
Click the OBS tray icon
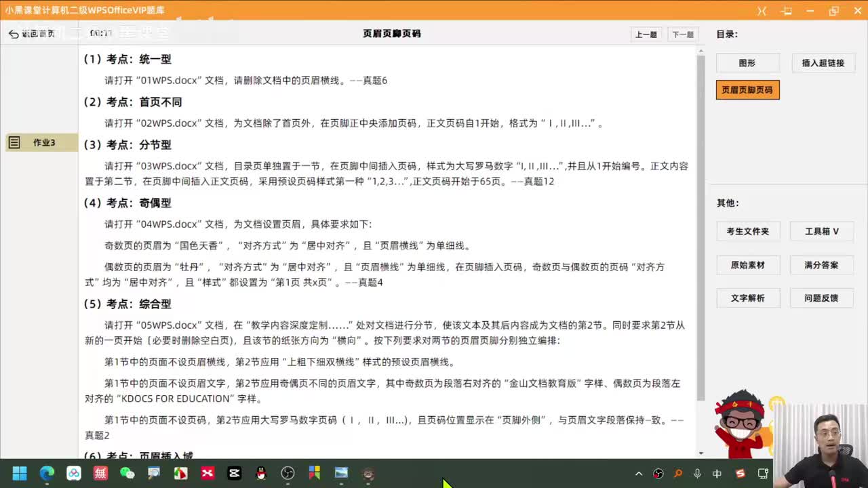(x=658, y=474)
